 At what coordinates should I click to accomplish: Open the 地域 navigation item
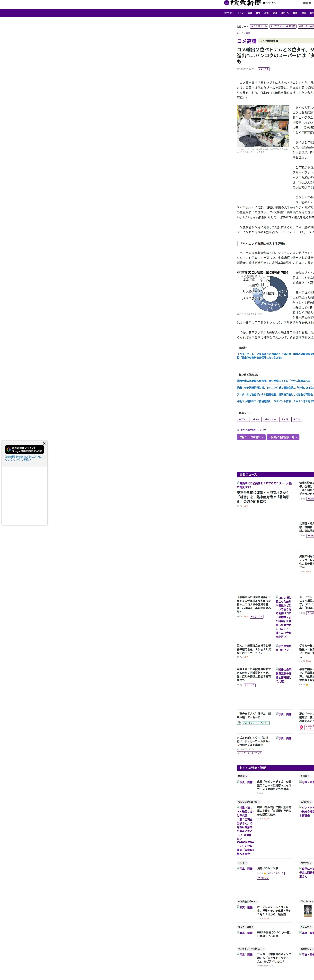(x=304, y=13)
